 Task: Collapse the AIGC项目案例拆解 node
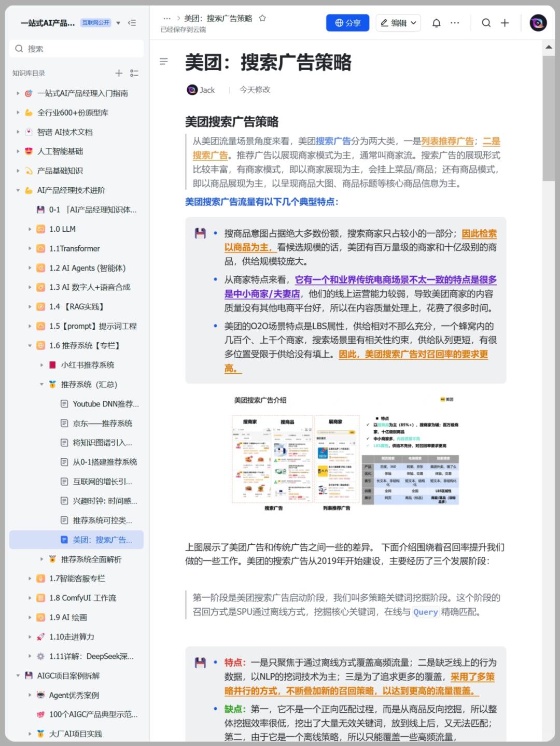click(x=18, y=675)
